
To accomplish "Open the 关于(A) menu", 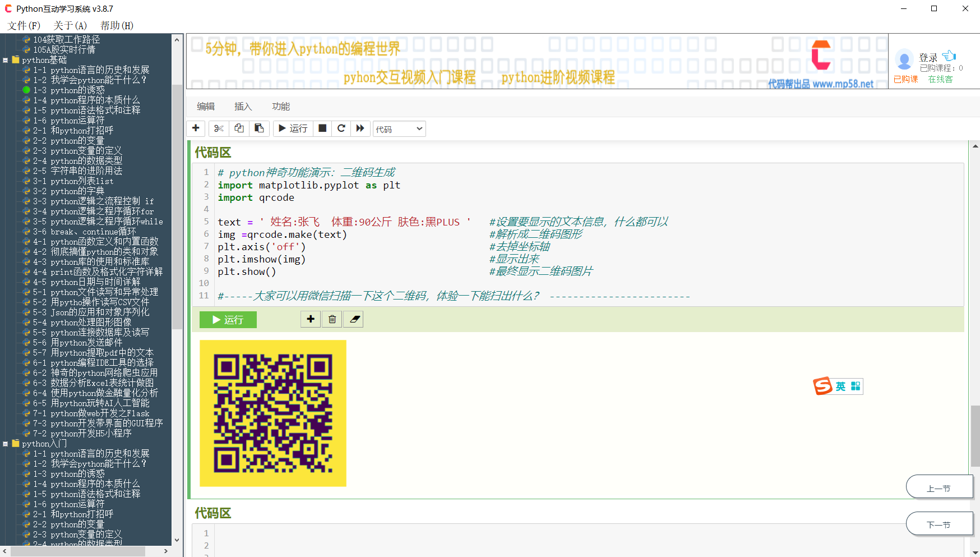I will [70, 25].
